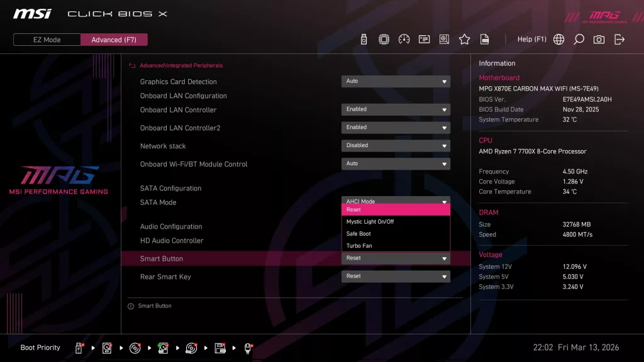
Task: Open the M-Flash BIOS update icon
Action: click(x=364, y=39)
